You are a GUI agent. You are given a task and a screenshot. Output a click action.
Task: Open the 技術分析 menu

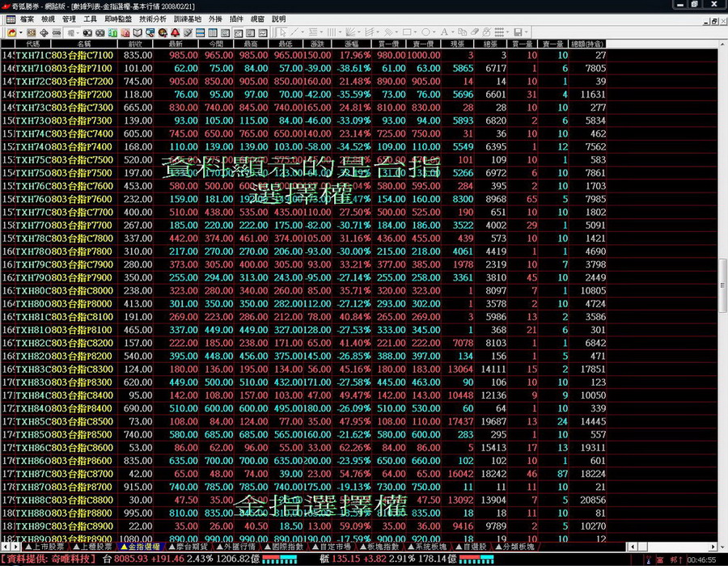[153, 19]
